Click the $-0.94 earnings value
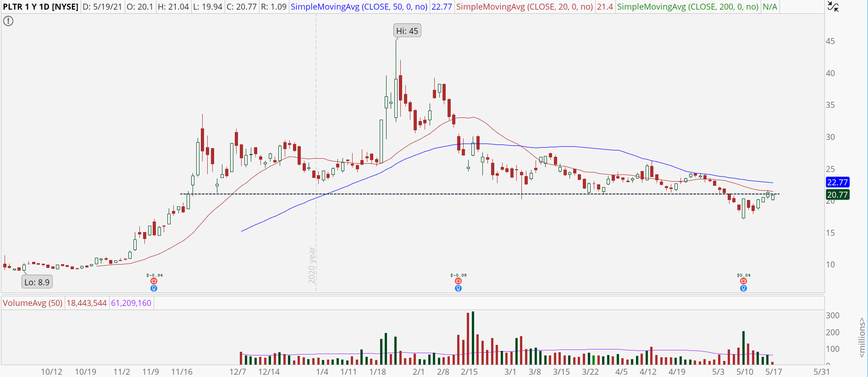 pyautogui.click(x=155, y=275)
